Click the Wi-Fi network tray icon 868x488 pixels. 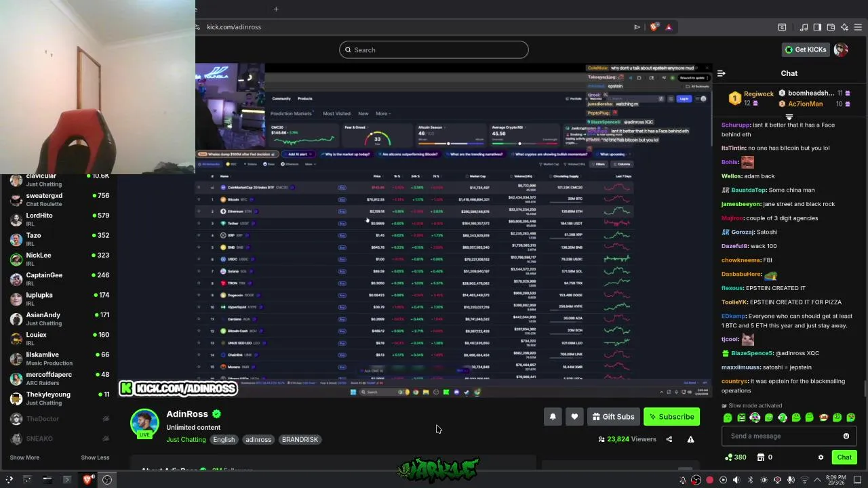click(x=805, y=480)
